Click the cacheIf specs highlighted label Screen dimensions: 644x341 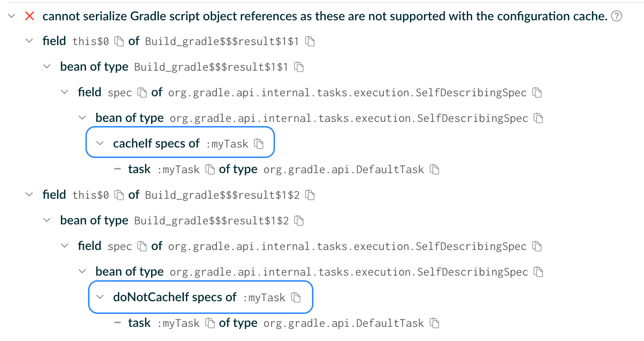tap(157, 143)
